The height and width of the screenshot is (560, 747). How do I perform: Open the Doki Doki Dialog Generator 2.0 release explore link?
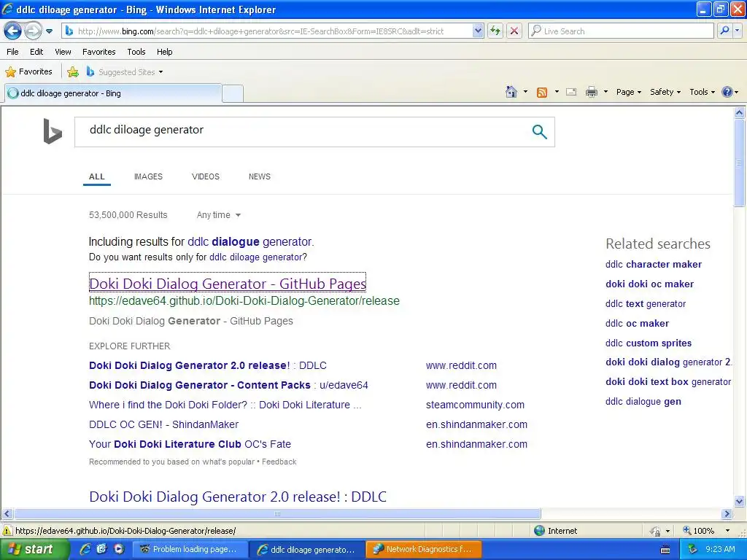pyautogui.click(x=208, y=366)
